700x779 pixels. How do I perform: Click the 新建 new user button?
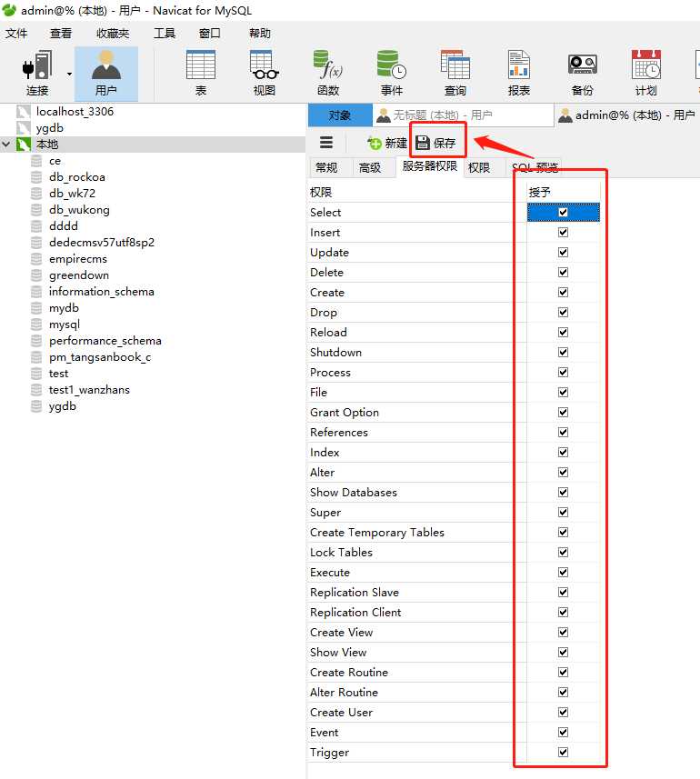[x=387, y=143]
